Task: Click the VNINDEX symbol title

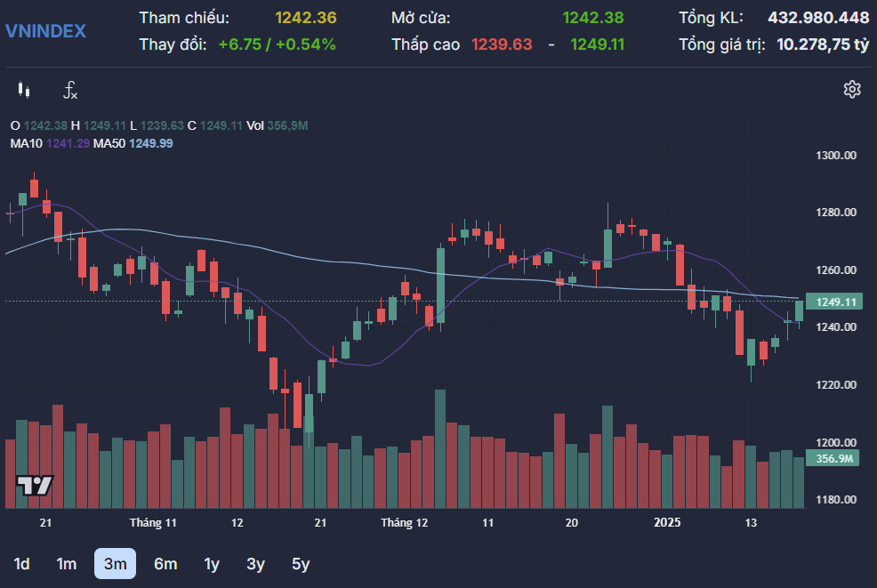Action: click(x=46, y=31)
